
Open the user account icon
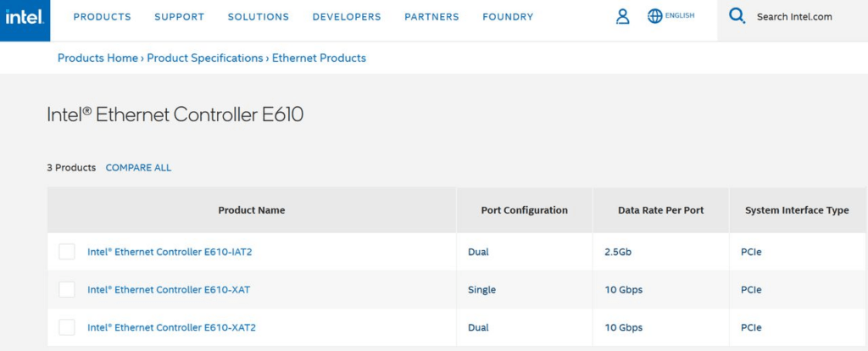tap(623, 17)
